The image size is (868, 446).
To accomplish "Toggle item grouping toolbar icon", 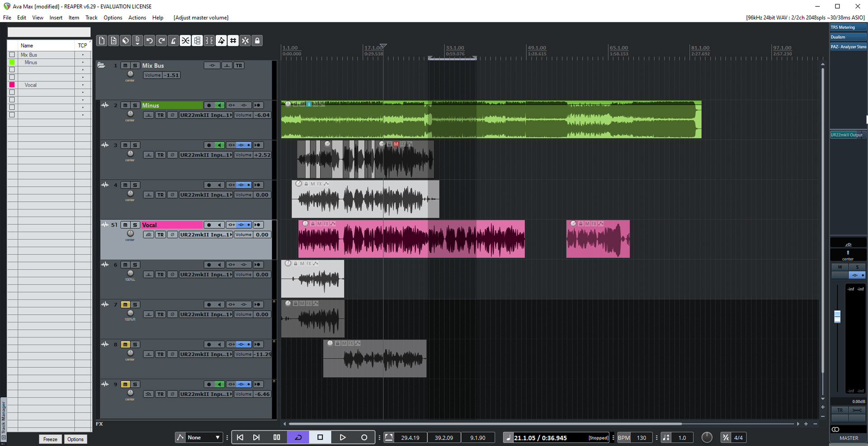I will point(198,41).
